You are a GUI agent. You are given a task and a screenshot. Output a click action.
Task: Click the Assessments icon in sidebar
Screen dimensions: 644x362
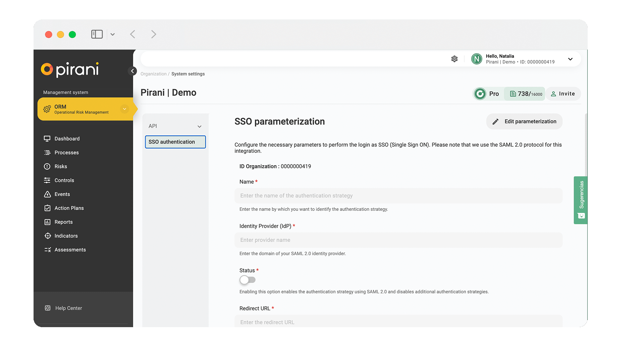47,250
